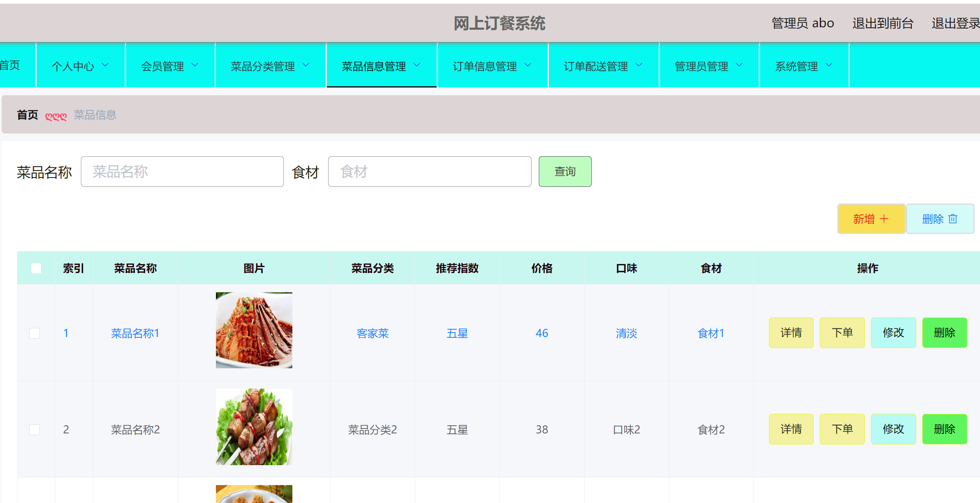Check the select-all checkbox in table header
Screen dimensions: 980x503
point(36,268)
